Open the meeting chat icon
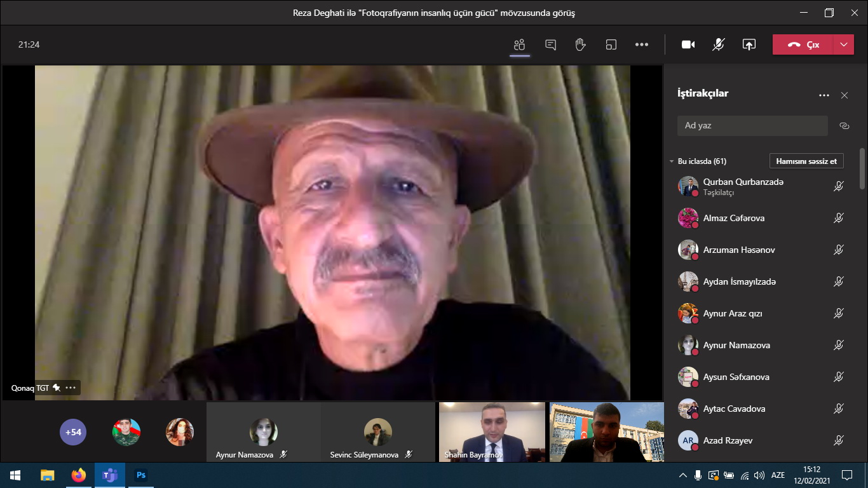 (x=550, y=44)
